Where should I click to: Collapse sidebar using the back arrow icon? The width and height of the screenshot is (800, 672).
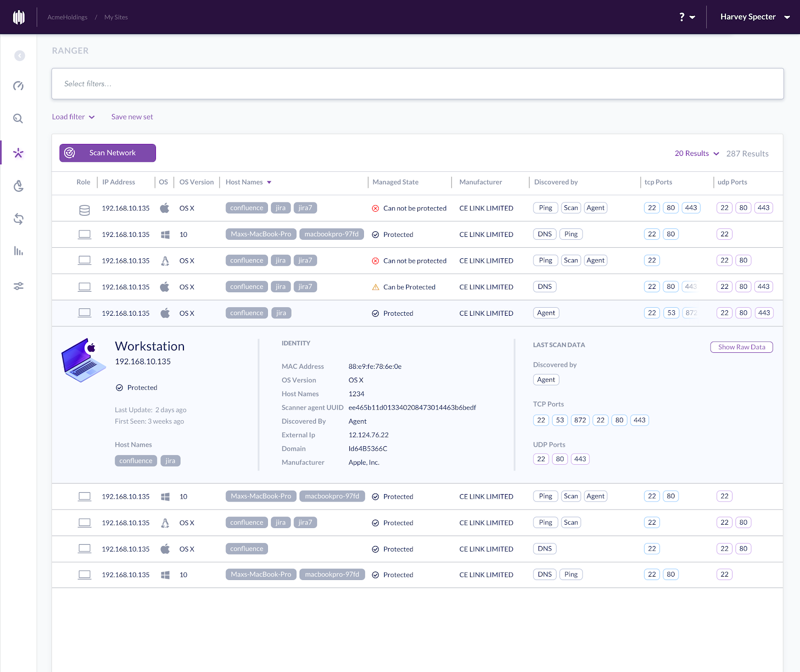click(x=19, y=55)
